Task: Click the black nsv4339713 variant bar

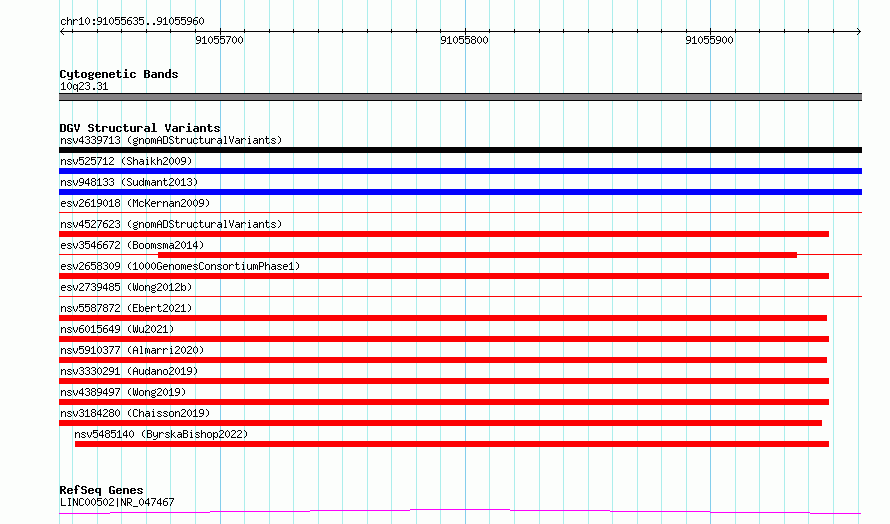Action: tap(460, 150)
